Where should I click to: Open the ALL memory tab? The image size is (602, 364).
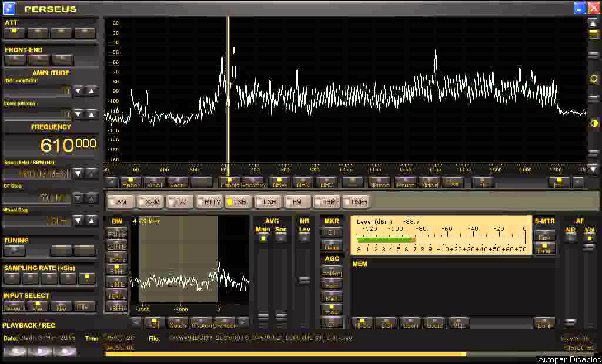coord(459,323)
